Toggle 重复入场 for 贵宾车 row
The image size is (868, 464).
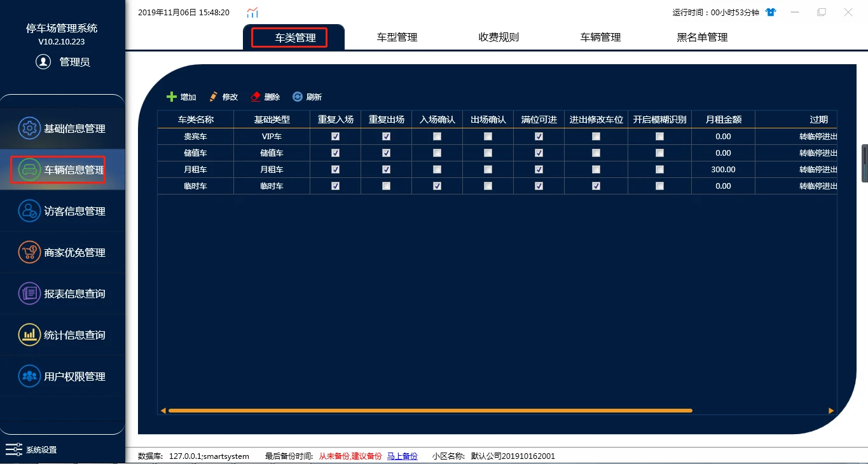click(335, 137)
